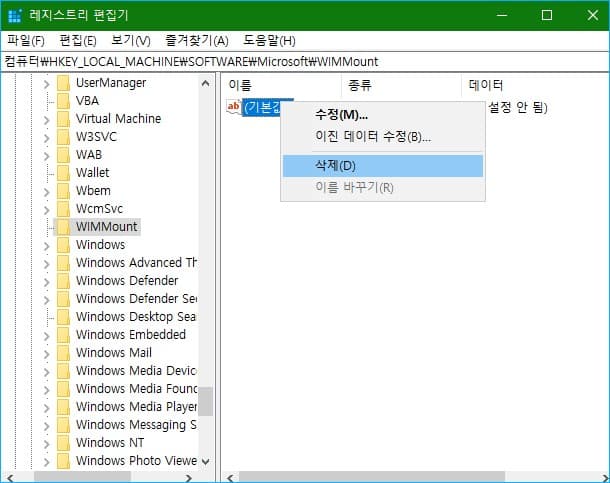Screen dimensions: 610x483
Task: Click the W3SVC folder icon
Action: 63,137
